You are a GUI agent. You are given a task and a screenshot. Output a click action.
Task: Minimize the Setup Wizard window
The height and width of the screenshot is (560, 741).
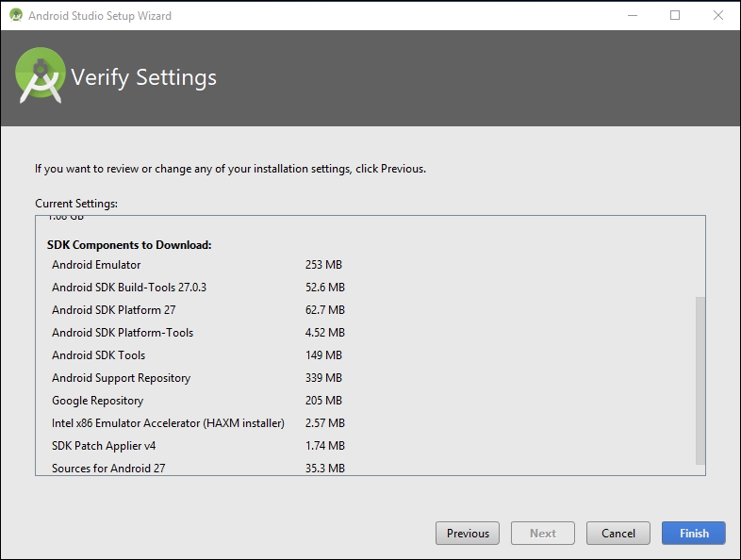pyautogui.click(x=633, y=16)
